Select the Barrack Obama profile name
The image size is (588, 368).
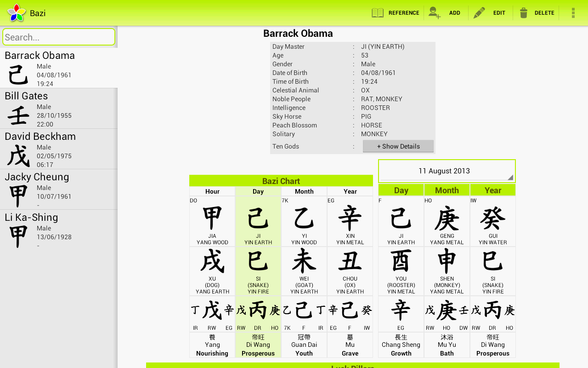(x=40, y=55)
